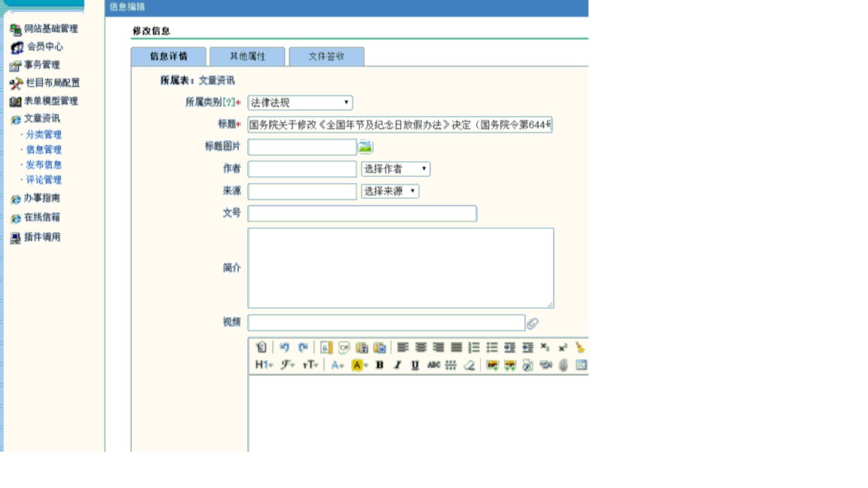
Task: Click the redo arrow in the editor toolbar
Action: 303,347
